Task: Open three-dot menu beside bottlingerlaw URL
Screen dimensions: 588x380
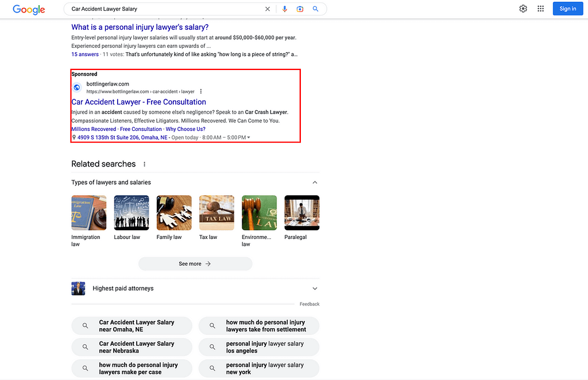Action: (201, 91)
